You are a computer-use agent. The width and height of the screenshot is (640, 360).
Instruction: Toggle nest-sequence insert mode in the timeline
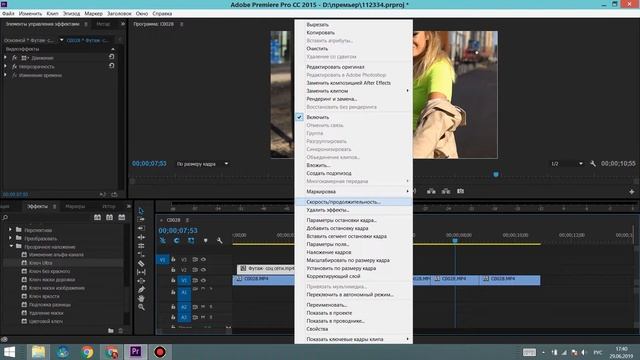(x=162, y=241)
